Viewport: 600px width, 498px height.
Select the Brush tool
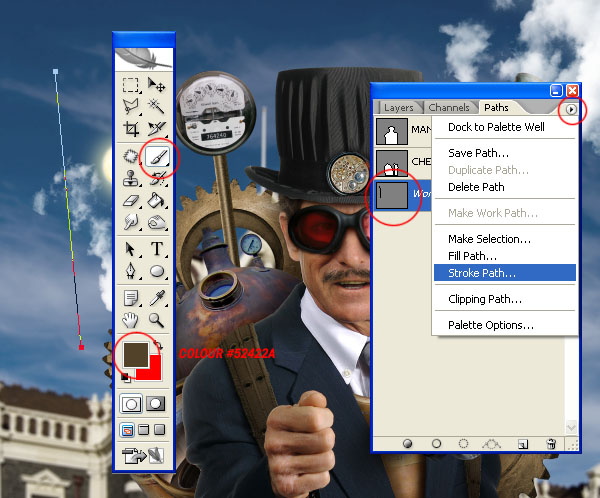pos(158,157)
